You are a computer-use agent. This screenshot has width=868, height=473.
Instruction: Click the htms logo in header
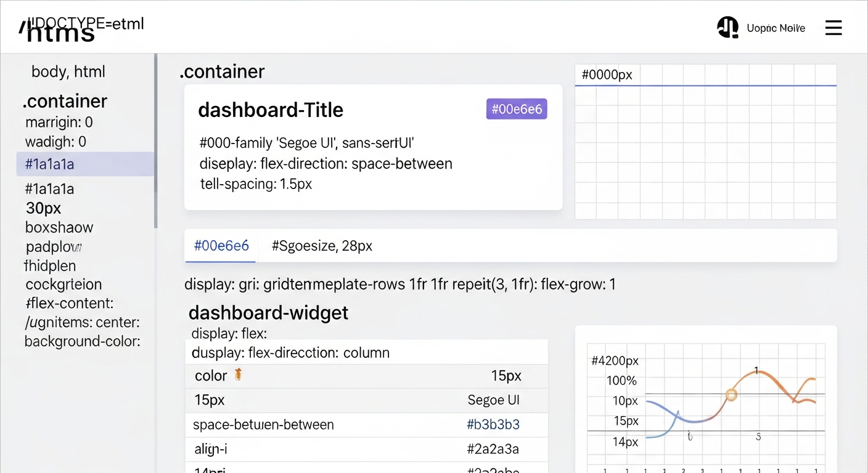60,32
